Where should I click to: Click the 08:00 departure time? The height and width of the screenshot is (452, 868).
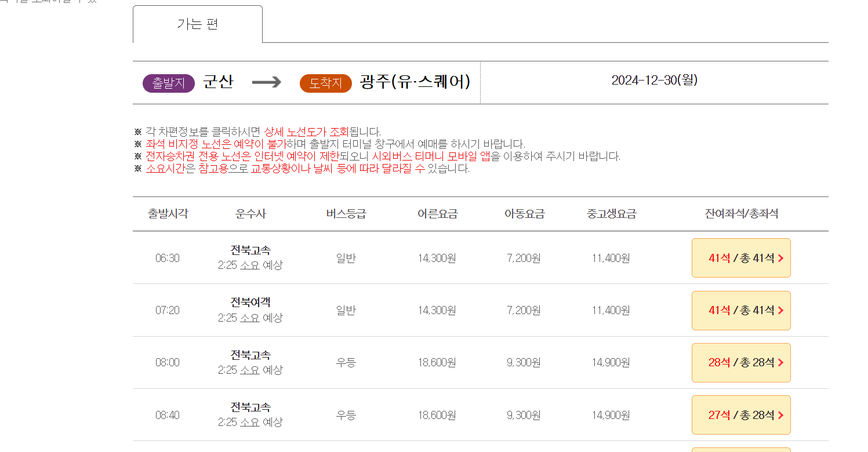tap(168, 362)
